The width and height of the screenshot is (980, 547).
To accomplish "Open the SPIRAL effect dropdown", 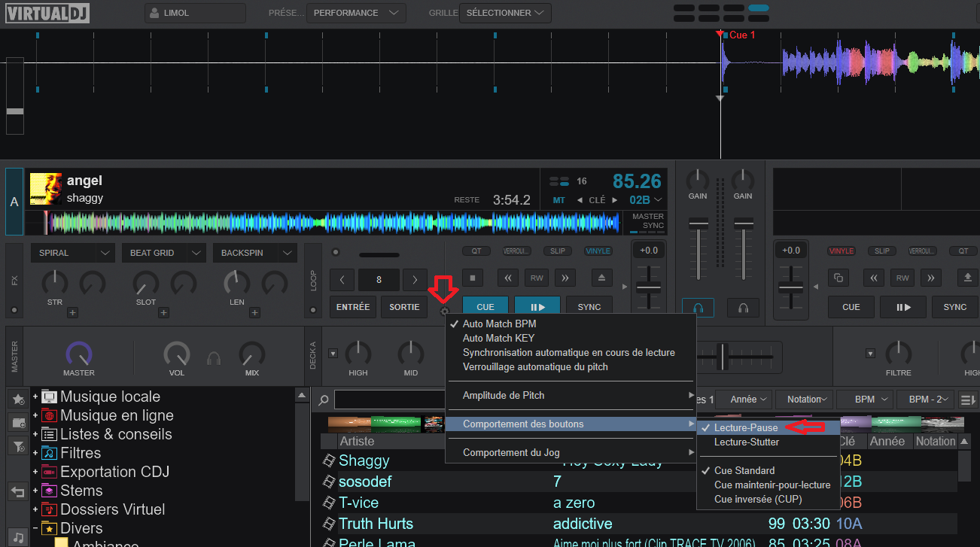I will (72, 253).
